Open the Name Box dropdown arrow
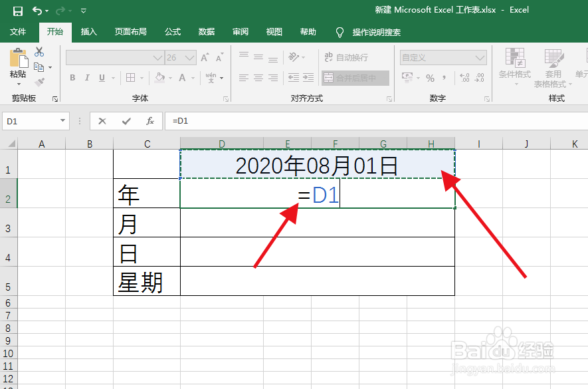The width and height of the screenshot is (588, 389). click(x=63, y=121)
